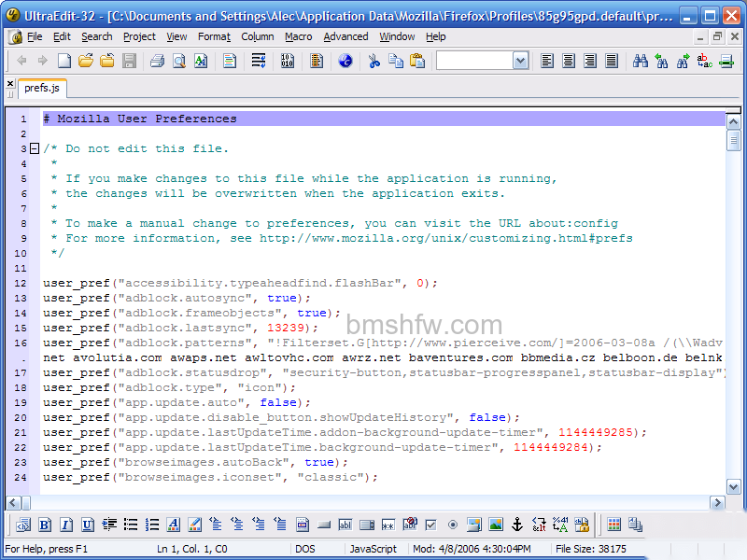Click the Save disk icon
This screenshot has height=560, width=747.
[x=129, y=61]
